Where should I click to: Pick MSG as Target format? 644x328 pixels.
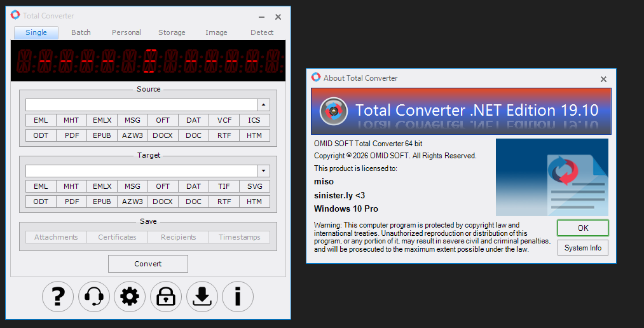coord(132,186)
